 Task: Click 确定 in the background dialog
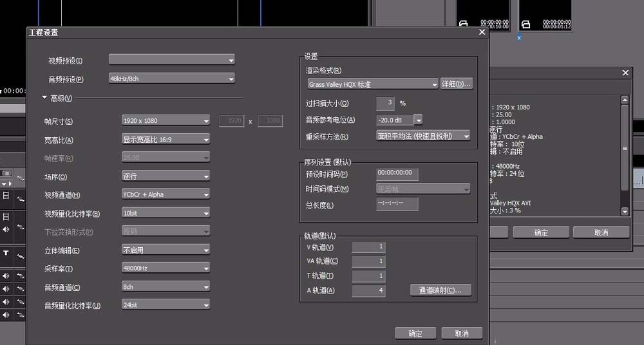541,232
